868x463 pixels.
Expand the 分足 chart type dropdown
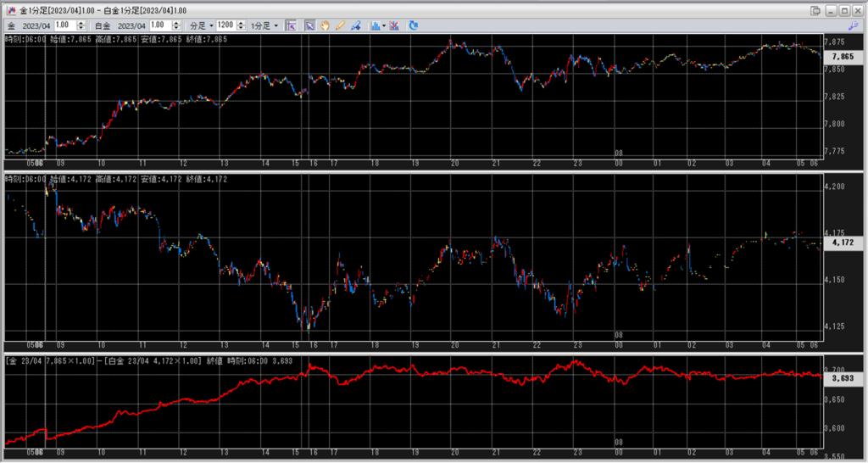[x=201, y=25]
